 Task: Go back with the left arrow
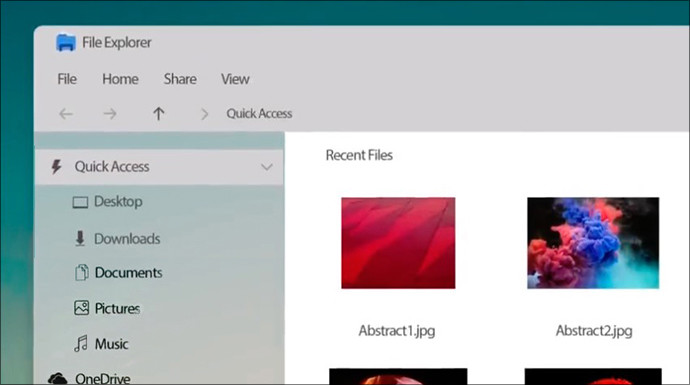tap(66, 114)
